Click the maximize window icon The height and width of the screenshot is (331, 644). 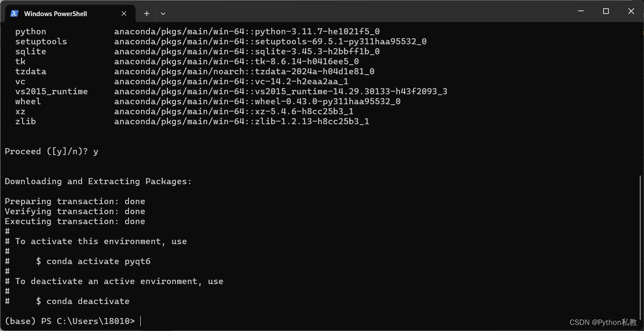[x=606, y=11]
